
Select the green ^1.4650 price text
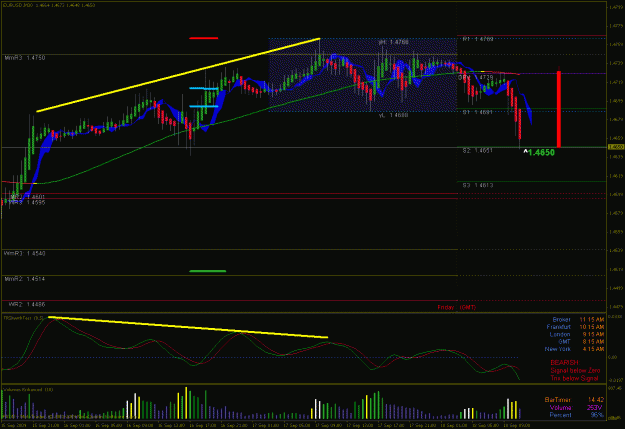pyautogui.click(x=539, y=152)
